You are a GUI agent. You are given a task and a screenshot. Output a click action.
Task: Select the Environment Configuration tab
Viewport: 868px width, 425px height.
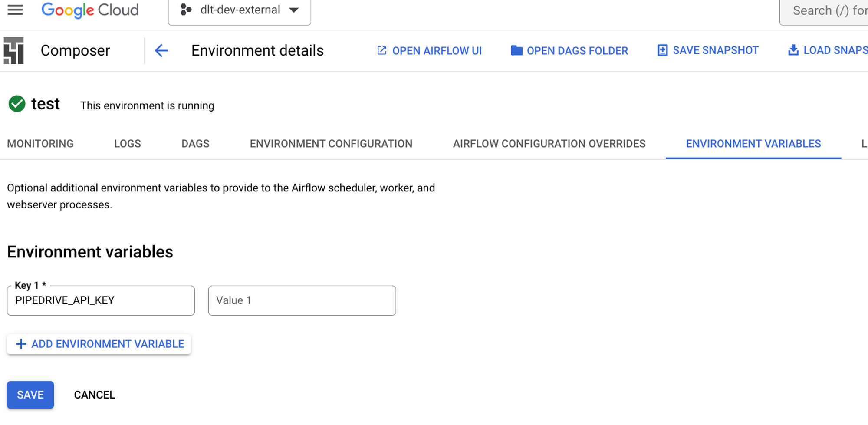(330, 143)
